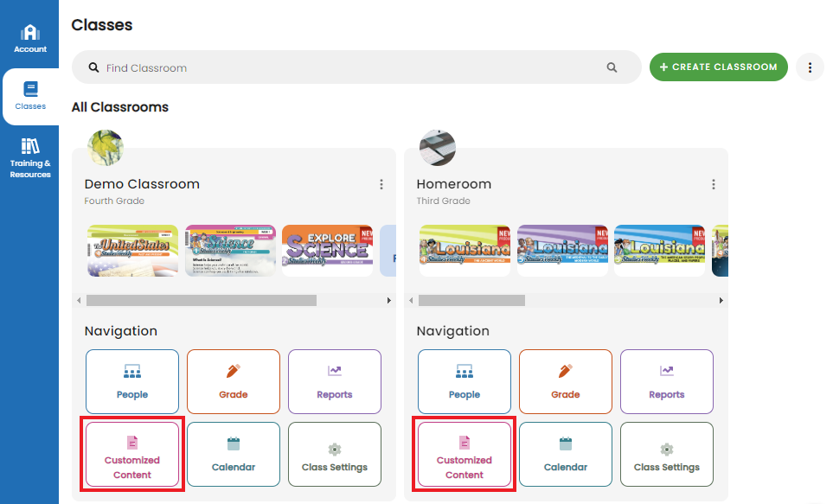Open People for Demo Classroom
833x504 pixels.
click(x=131, y=381)
